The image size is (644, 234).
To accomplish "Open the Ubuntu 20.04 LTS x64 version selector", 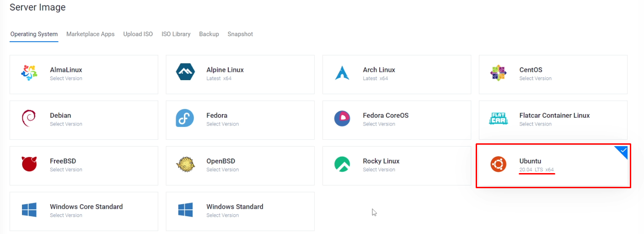I will coord(537,170).
